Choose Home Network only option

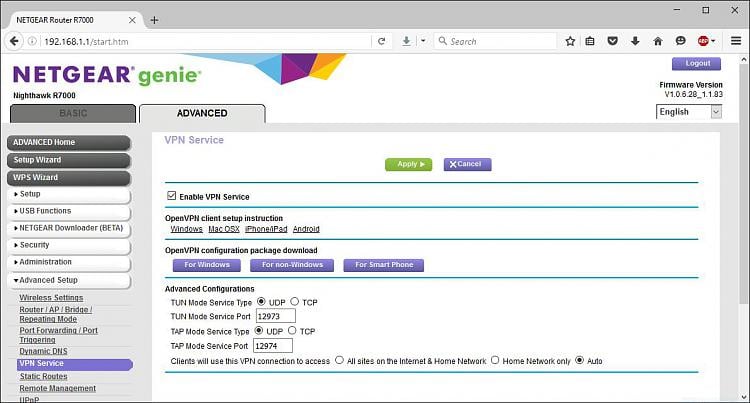click(495, 360)
